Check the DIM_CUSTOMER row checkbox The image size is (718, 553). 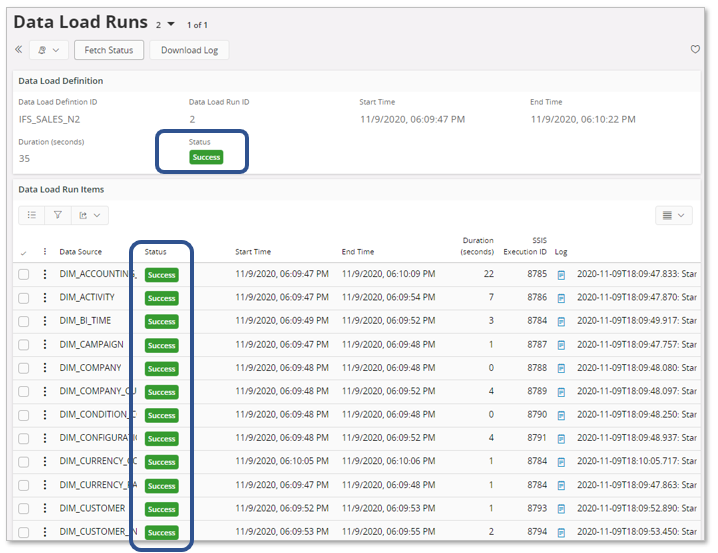click(23, 509)
